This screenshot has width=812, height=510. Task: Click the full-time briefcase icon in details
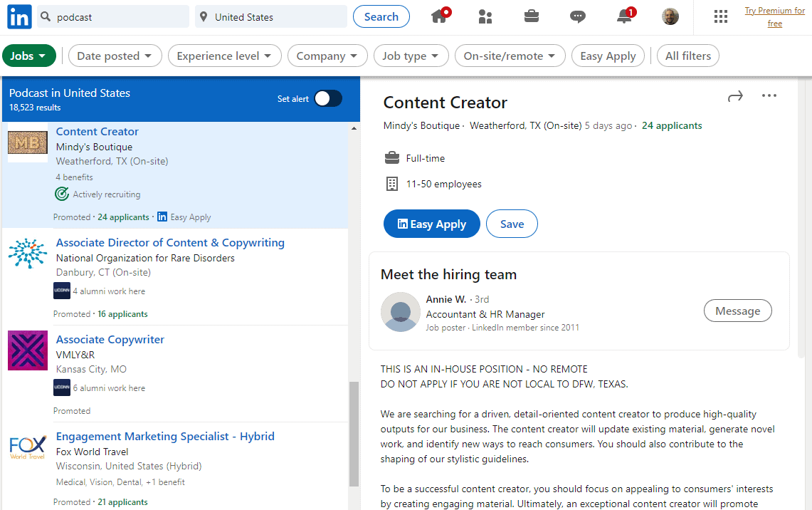[x=392, y=157]
